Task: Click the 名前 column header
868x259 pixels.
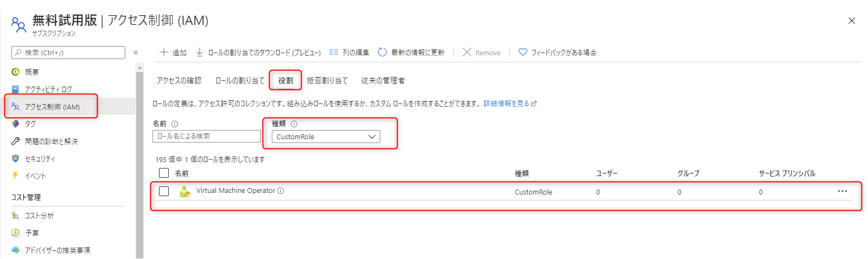Action: tap(182, 173)
